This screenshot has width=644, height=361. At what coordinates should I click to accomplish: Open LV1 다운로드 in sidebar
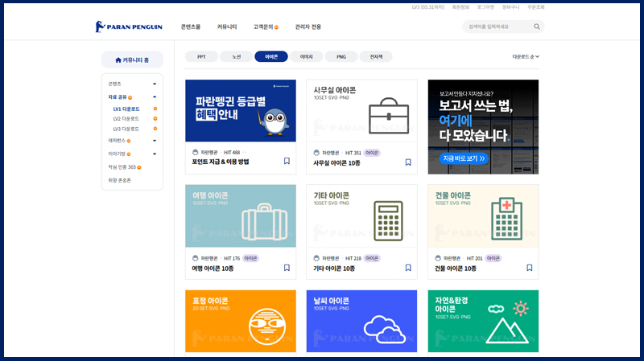[126, 109]
